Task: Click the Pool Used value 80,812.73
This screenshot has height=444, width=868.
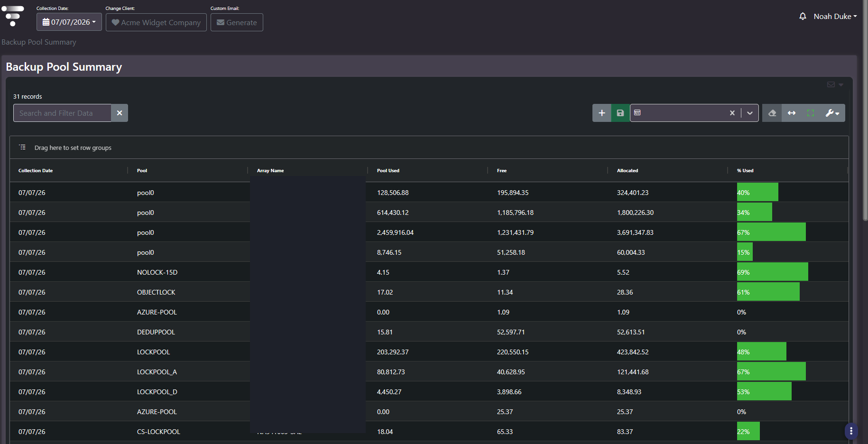Action: [x=391, y=372]
